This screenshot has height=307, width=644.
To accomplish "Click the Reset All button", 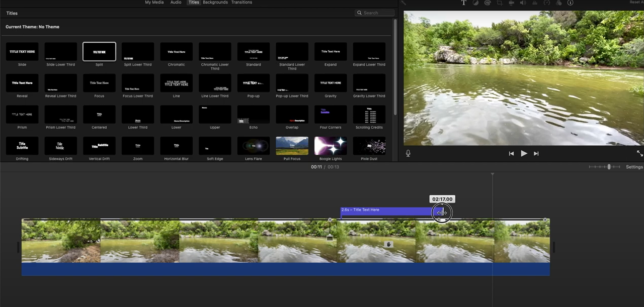I will [636, 3].
